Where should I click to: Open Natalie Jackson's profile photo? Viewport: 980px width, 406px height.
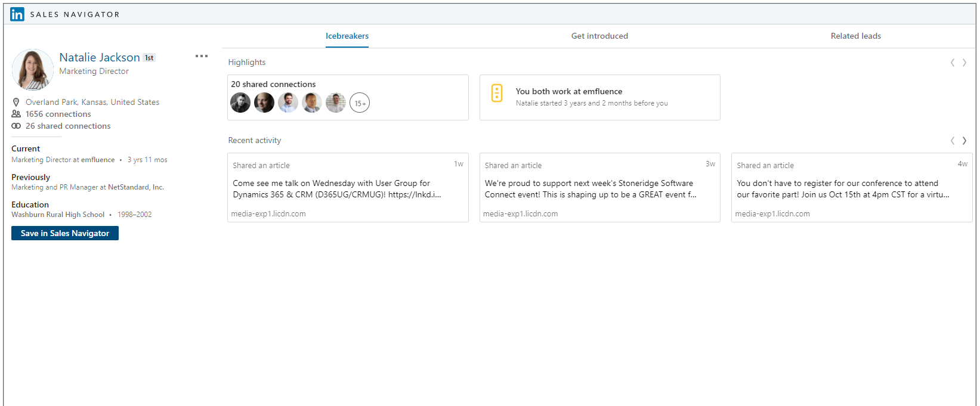coord(33,70)
